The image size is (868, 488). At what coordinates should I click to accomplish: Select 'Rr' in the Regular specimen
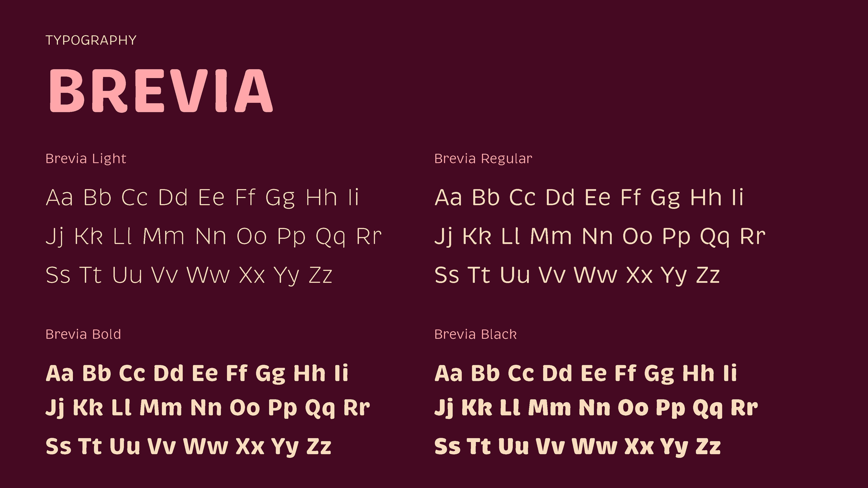tap(753, 236)
